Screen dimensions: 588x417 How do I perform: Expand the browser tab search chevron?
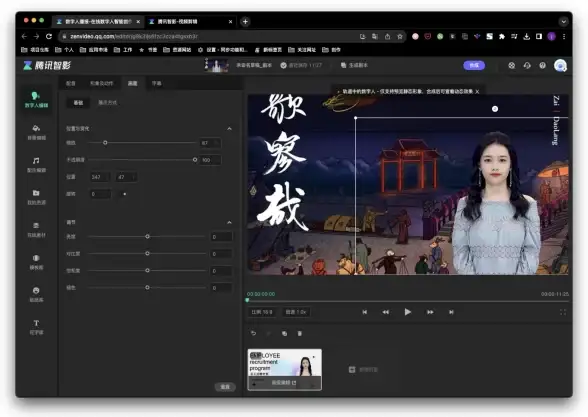563,22
